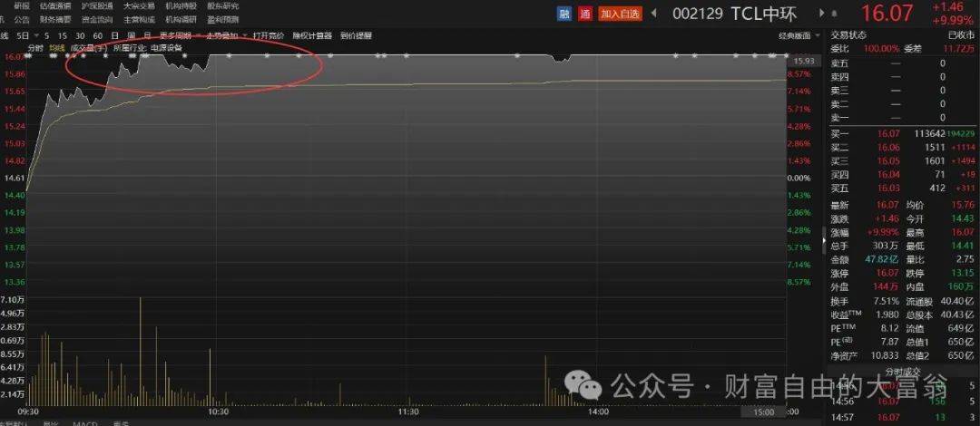
Task: Click the 涨停 16.07 limit-up value
Action: pyautogui.click(x=887, y=274)
